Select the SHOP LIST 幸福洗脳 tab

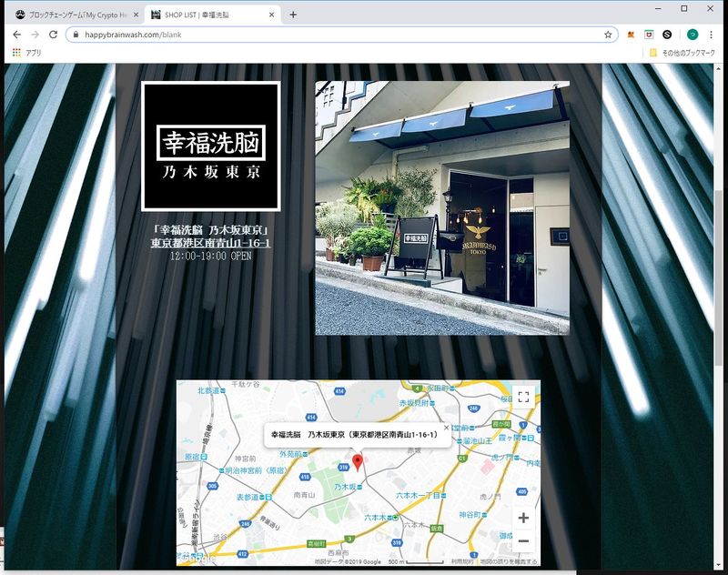[x=209, y=15]
